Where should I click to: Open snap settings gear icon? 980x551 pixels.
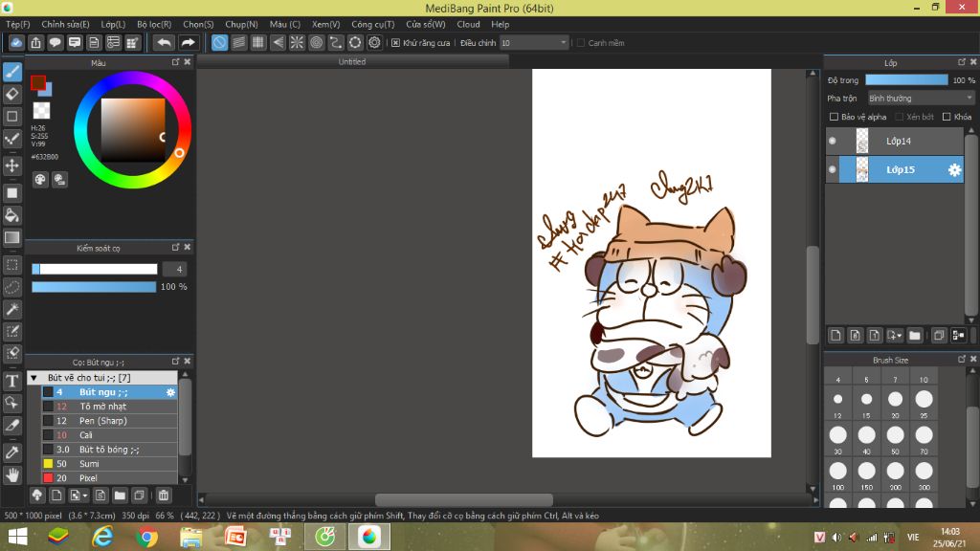(374, 42)
